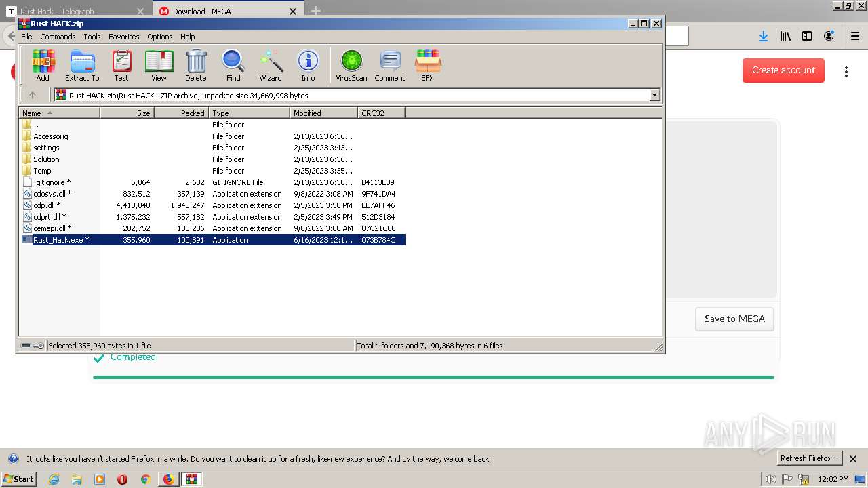Open the File menu

(26, 37)
